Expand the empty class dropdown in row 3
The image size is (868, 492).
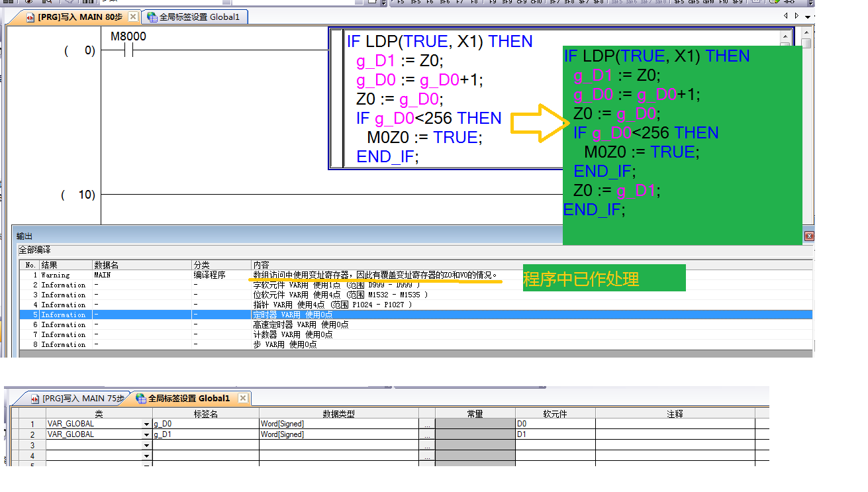point(146,446)
